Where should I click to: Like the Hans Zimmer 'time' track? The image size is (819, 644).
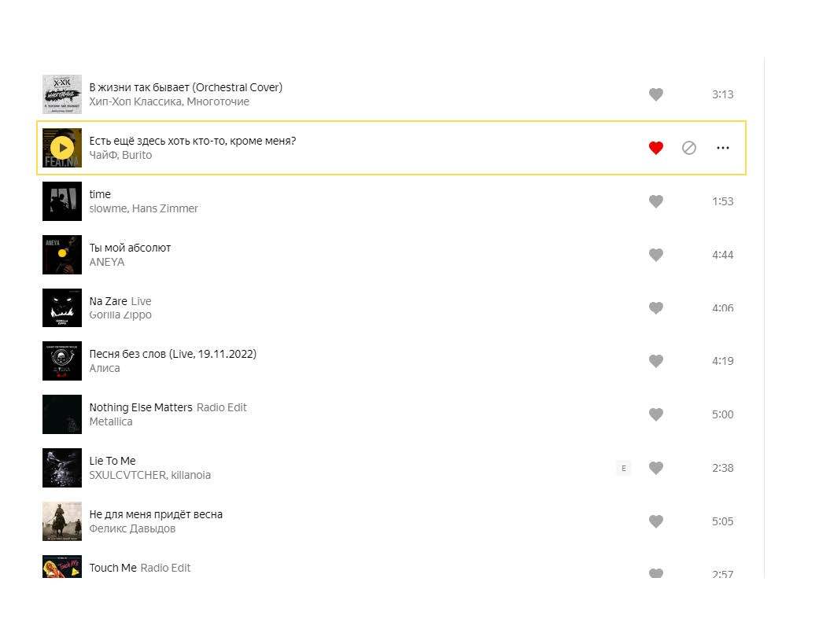(656, 201)
